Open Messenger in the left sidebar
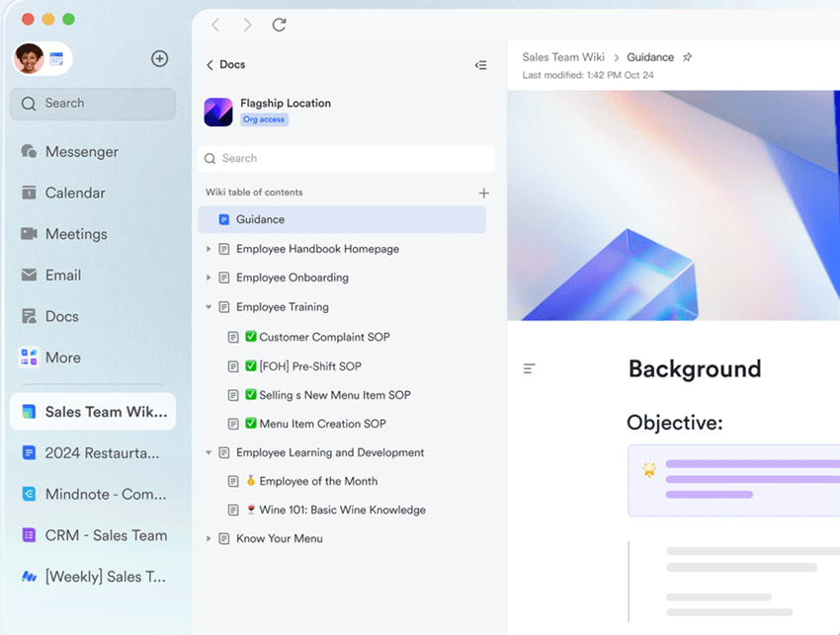Viewport: 840px width, 635px height. pyautogui.click(x=81, y=152)
